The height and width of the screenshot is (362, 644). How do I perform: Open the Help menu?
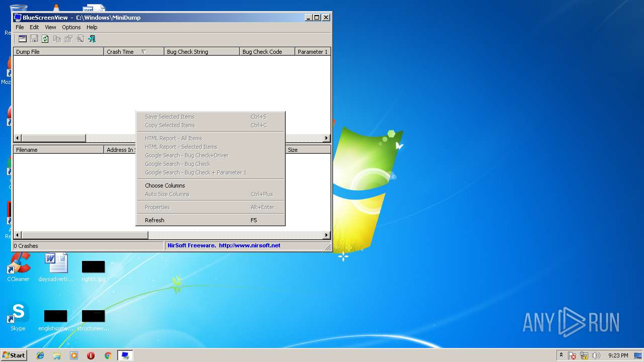[x=92, y=27]
